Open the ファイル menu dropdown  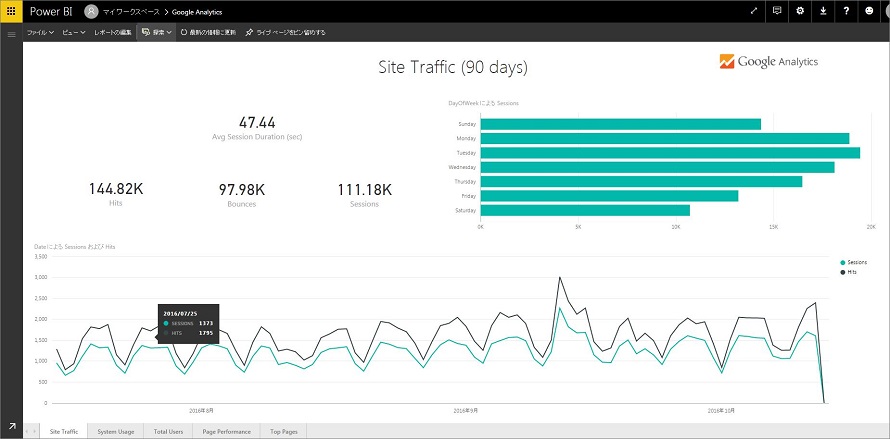[x=40, y=32]
